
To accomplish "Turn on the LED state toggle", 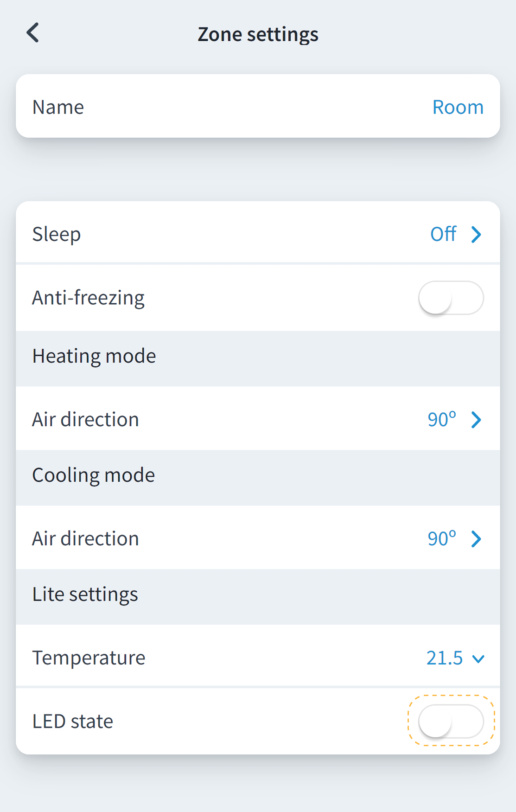I will pos(451,721).
